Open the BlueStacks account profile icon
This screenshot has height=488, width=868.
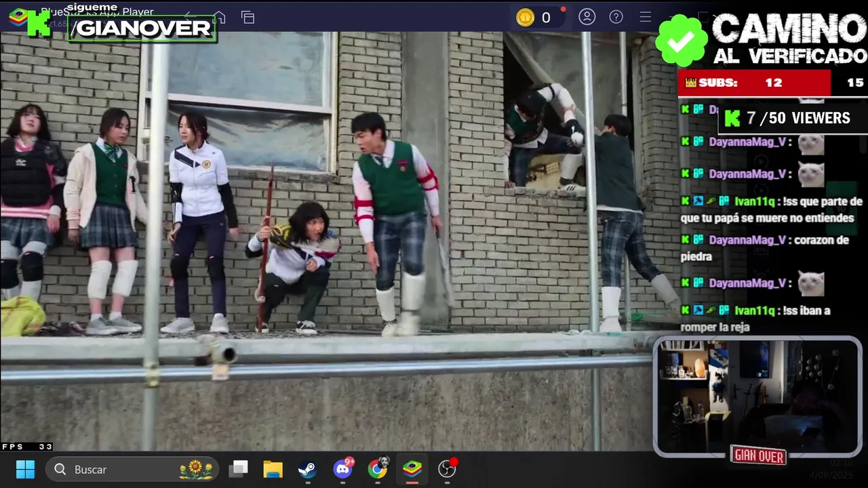point(587,17)
